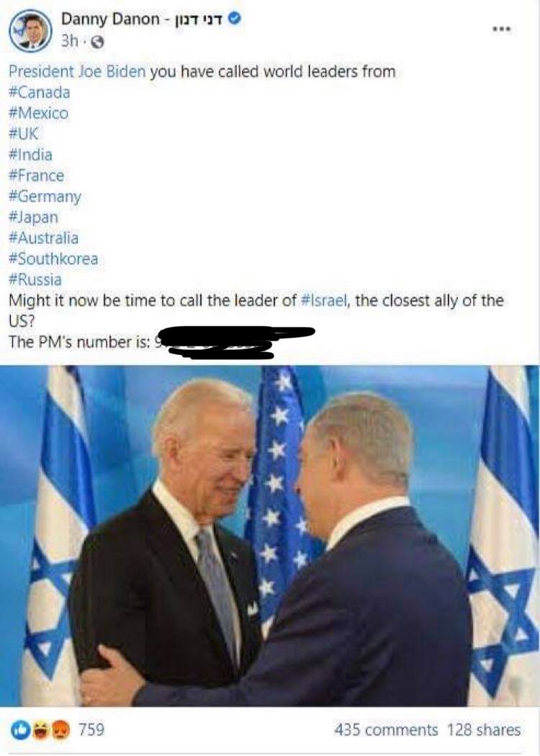Open the #Southkorea hashtag
The width and height of the screenshot is (540, 756).
click(53, 259)
